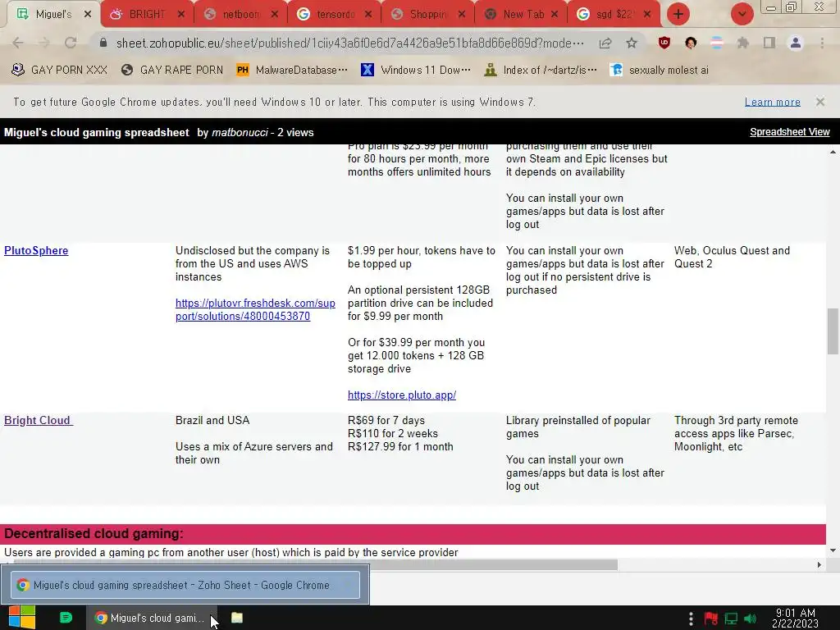Image resolution: width=840 pixels, height=630 pixels.
Task: Bookmark this tab with the star icon
Action: [632, 43]
